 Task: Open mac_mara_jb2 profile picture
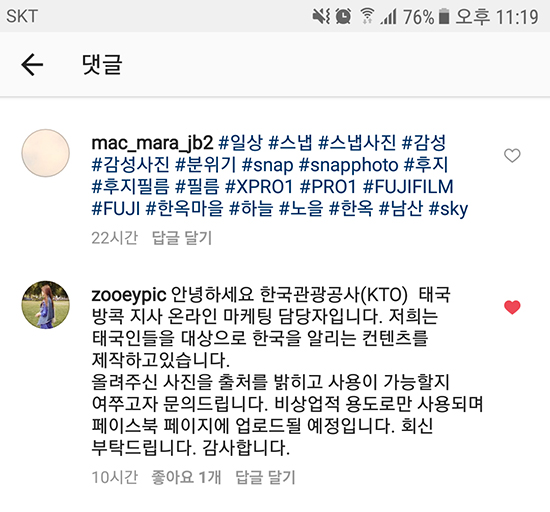click(46, 153)
